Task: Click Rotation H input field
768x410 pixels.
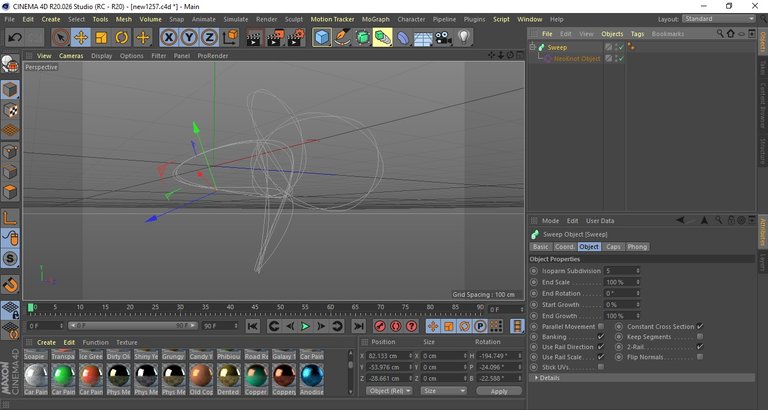Action: coord(499,356)
